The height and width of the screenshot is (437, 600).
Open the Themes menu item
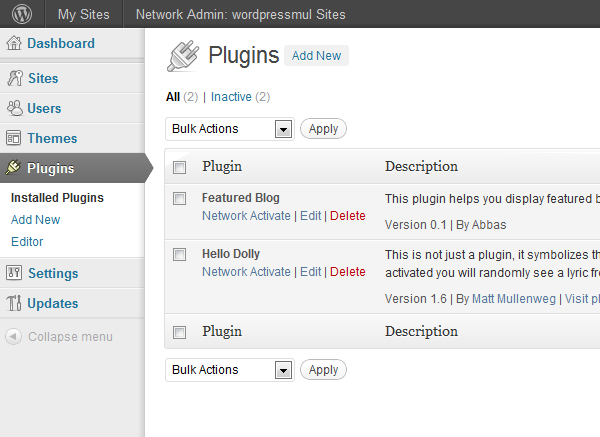(x=52, y=139)
